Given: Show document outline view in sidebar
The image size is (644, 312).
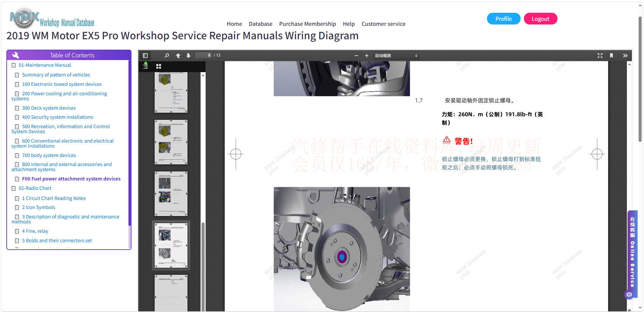Looking at the screenshot, I should 145,66.
